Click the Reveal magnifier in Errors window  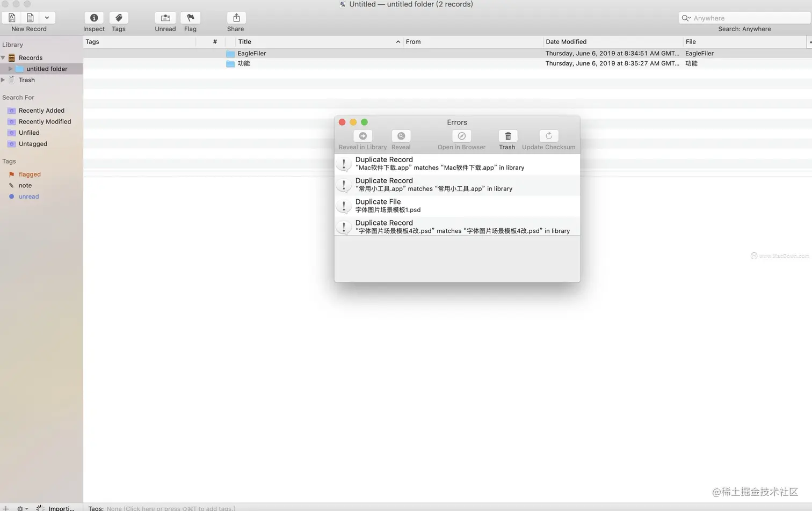point(401,136)
